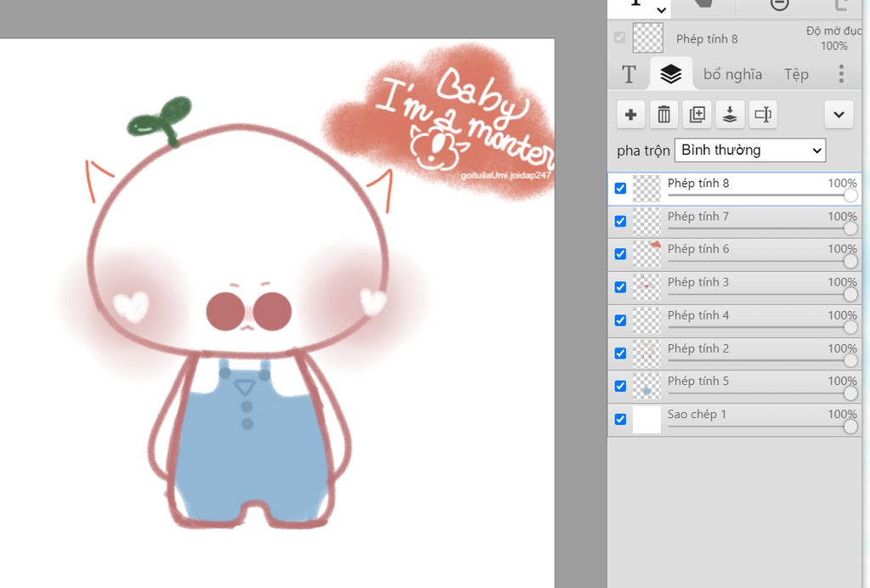Viewport: 870px width, 588px height.
Task: Expand more layer actions chevron button
Action: pos(839,115)
